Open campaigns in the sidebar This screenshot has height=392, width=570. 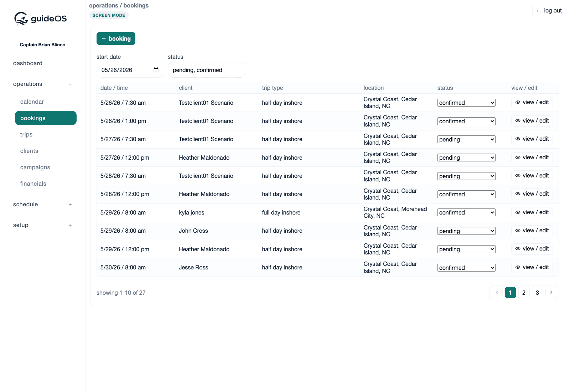[x=35, y=167]
